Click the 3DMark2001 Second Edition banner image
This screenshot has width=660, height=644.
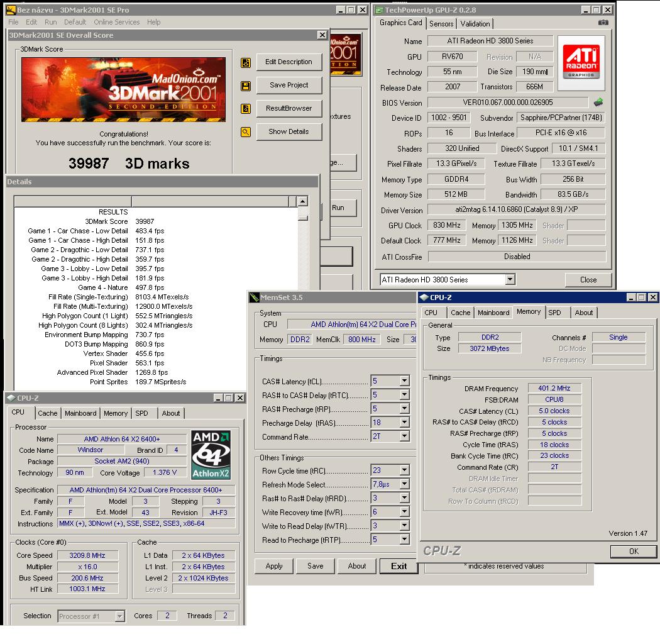tap(123, 90)
